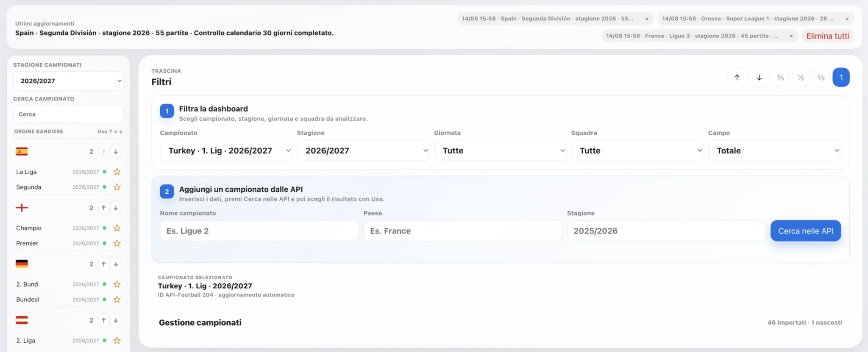Open the Giornata dropdown
Screen dimensions: 868x352
[x=500, y=151]
